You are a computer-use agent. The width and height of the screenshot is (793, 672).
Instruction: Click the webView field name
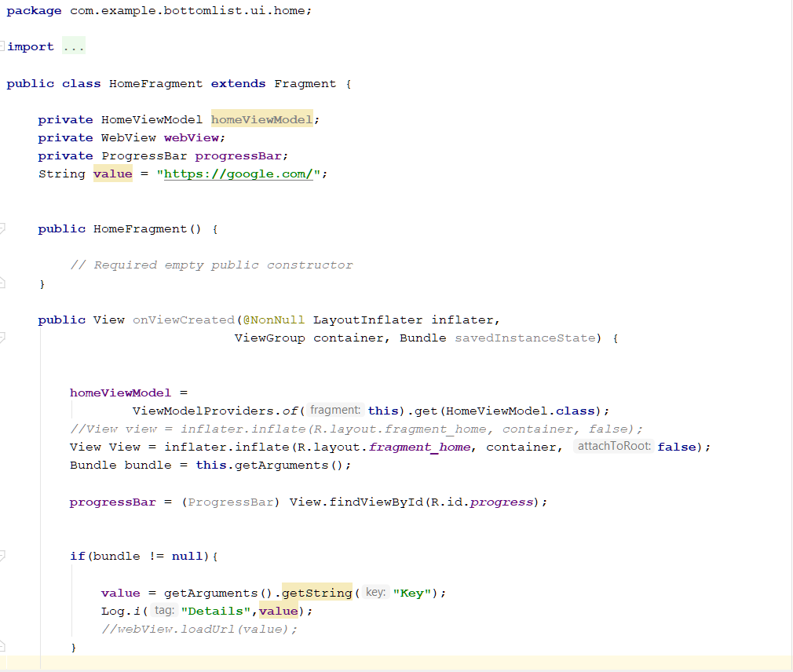[x=191, y=137]
